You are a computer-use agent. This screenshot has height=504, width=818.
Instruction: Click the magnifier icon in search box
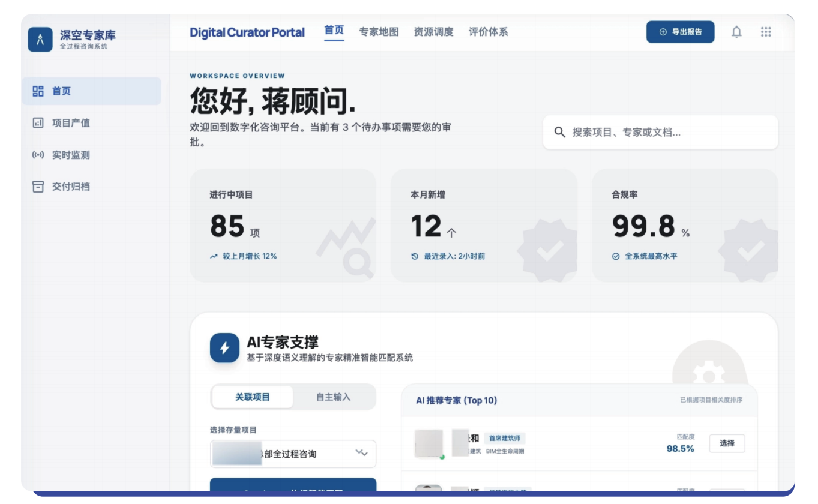(x=559, y=133)
